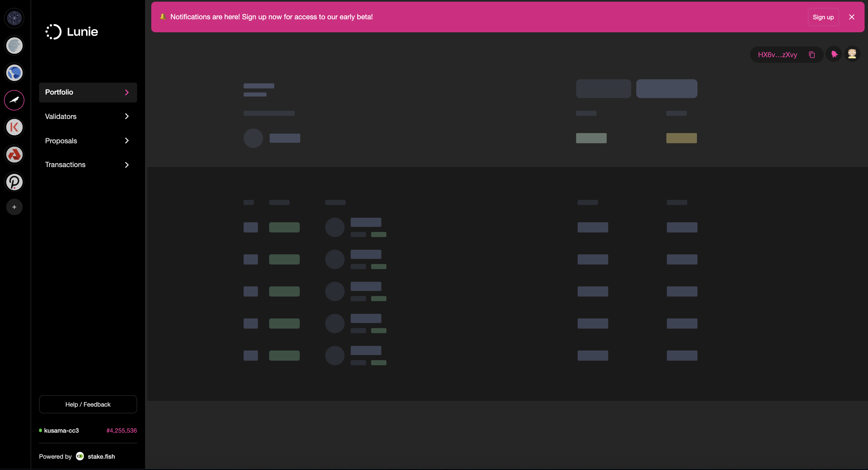868x470 pixels.
Task: Click the stake.fish link text
Action: coord(101,456)
